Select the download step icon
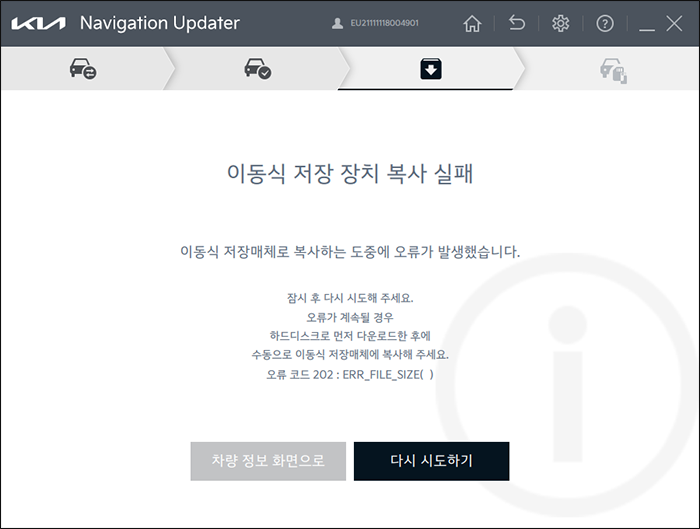The image size is (700, 529). [431, 69]
